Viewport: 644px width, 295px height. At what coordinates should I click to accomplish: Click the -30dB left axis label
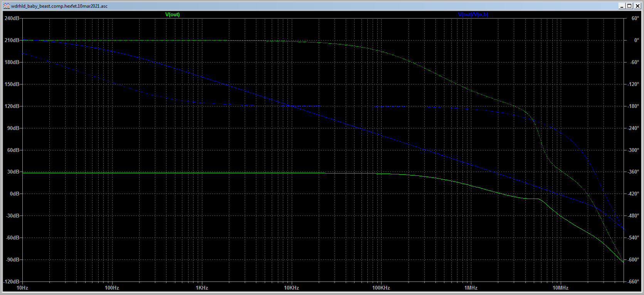13,216
